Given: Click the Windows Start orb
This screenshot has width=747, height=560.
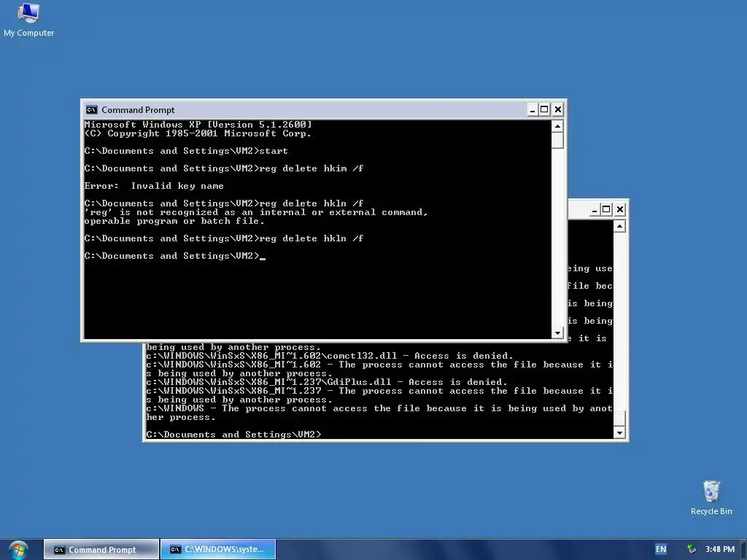Looking at the screenshot, I should (x=18, y=550).
